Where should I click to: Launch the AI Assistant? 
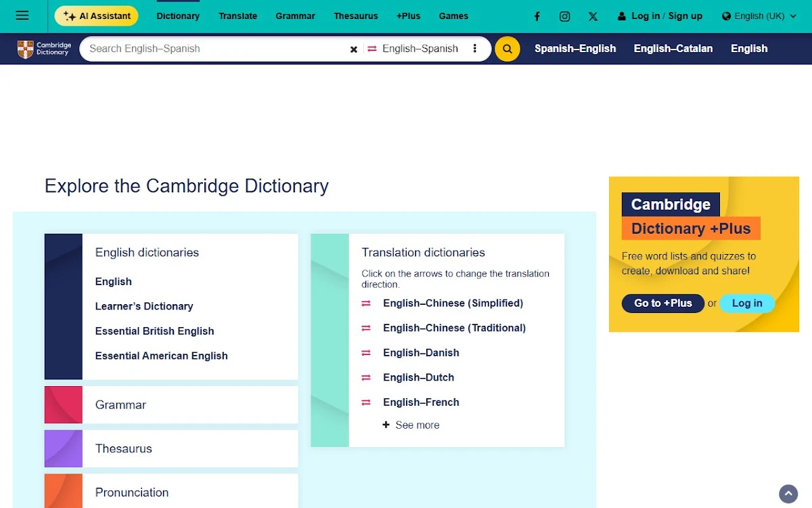coord(96,16)
